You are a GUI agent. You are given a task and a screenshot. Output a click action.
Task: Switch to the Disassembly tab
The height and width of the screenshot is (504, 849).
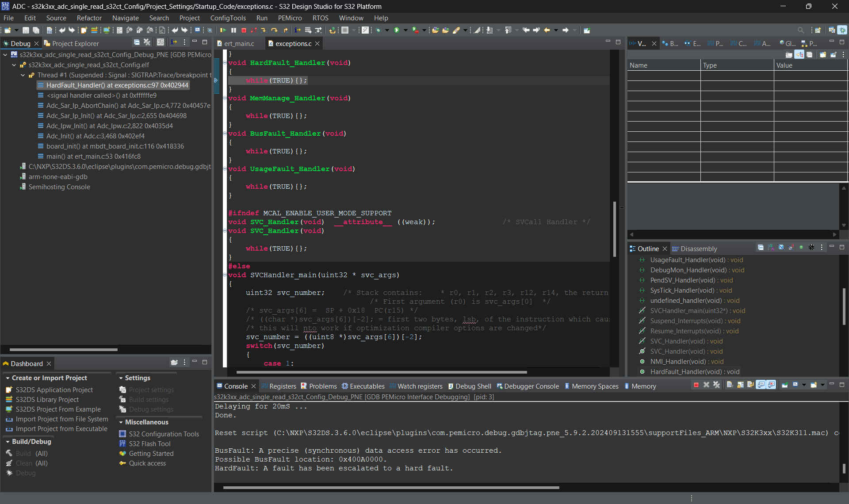[x=698, y=249]
